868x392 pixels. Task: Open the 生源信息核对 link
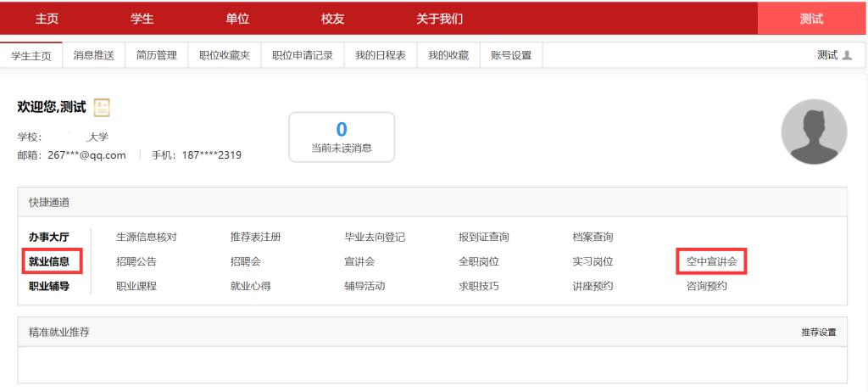click(x=146, y=238)
